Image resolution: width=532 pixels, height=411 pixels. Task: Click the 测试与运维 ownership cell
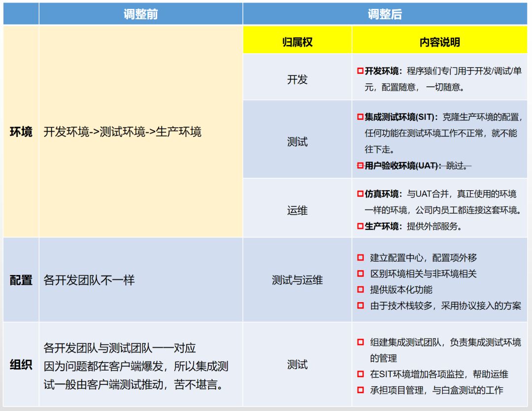click(297, 280)
